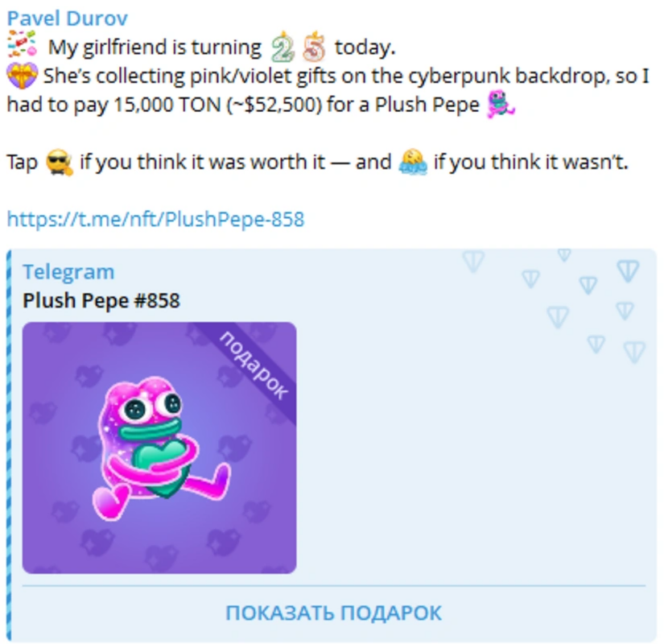Click the number 5 candle emoji
Image resolution: width=668 pixels, height=644 pixels.
coord(315,47)
